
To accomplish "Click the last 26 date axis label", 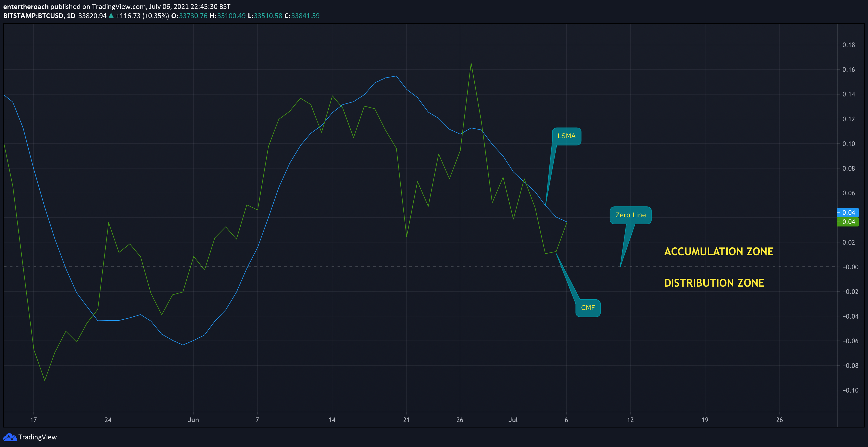I will click(779, 420).
